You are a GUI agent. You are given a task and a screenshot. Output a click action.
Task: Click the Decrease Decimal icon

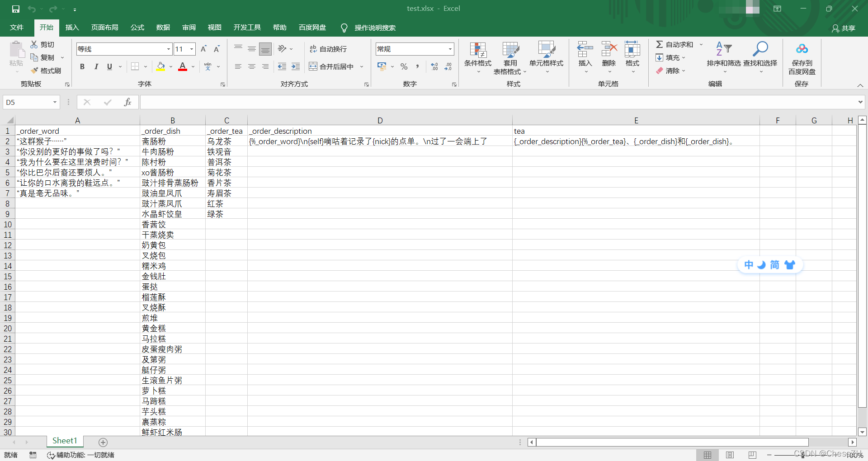click(448, 66)
